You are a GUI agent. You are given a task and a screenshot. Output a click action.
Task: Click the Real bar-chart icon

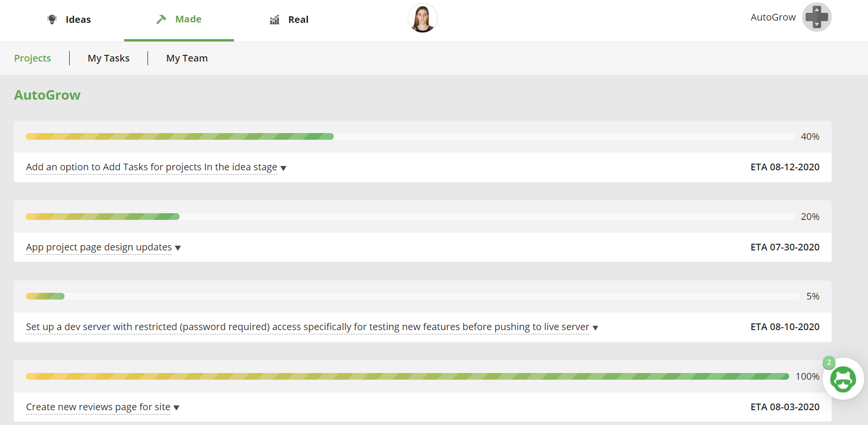click(274, 19)
